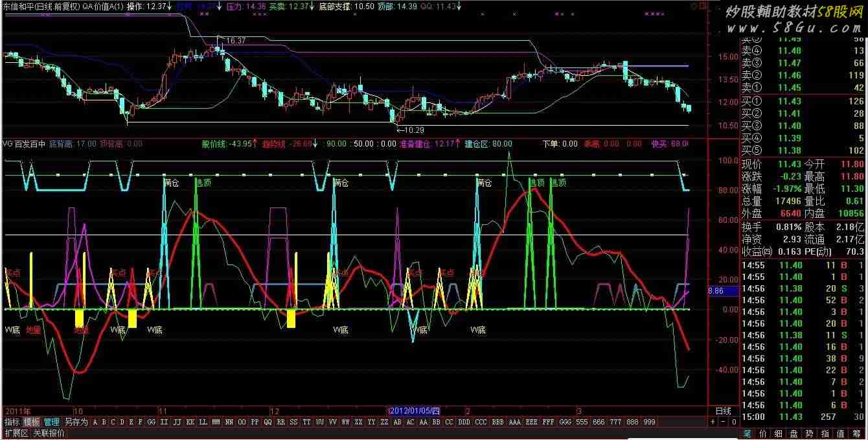
Task: Click the plus zoom button under 日线
Action: point(713,422)
